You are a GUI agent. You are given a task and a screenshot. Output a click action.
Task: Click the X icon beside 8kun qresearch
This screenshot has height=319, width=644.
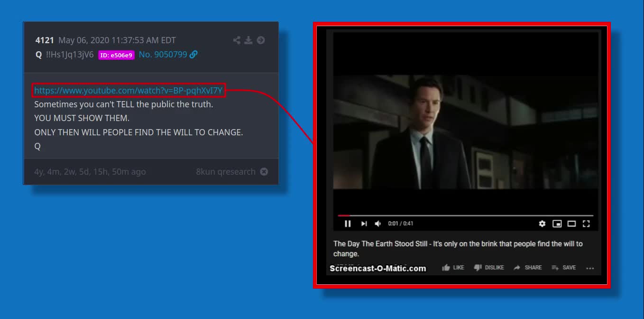(x=264, y=172)
